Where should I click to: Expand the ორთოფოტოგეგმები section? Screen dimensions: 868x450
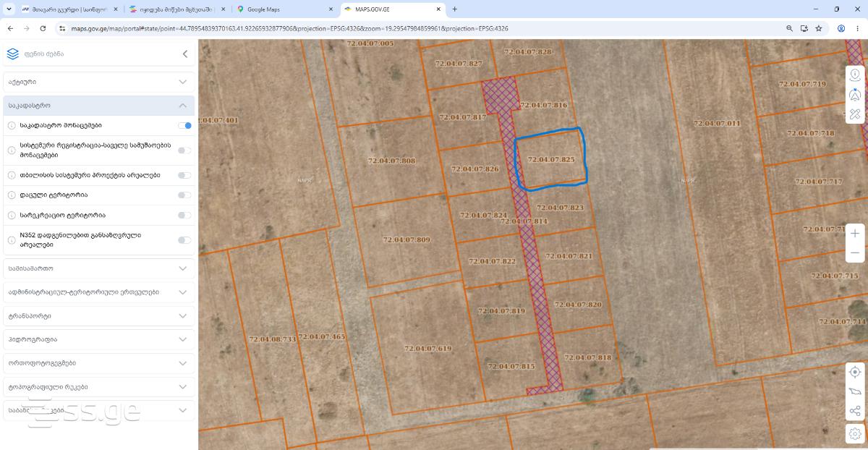coord(99,363)
